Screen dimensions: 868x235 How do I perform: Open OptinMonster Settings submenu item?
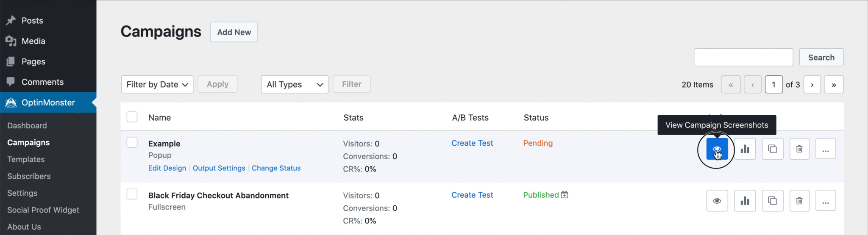point(22,193)
